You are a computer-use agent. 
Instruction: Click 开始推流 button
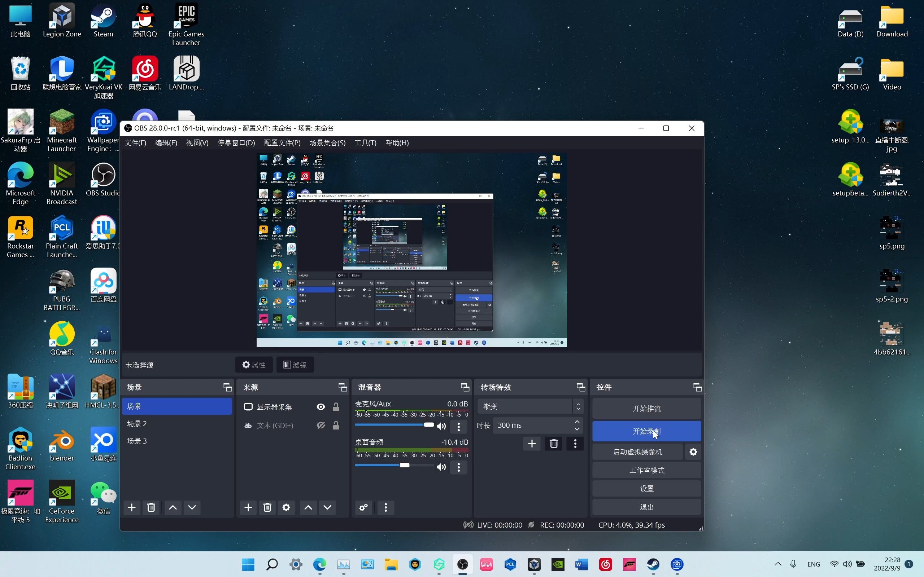[646, 408]
